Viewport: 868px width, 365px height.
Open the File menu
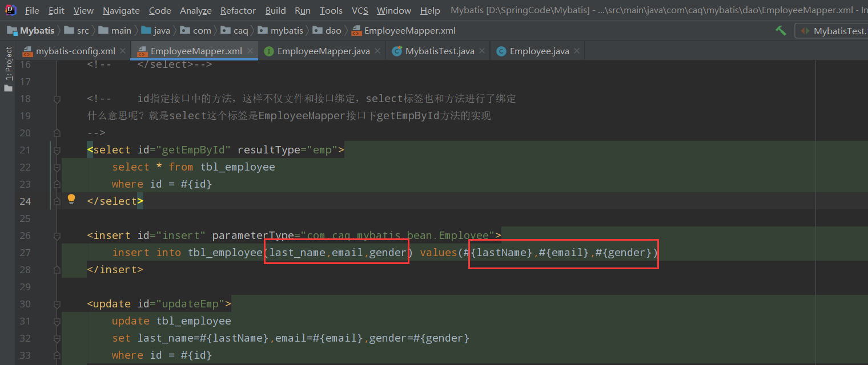coord(32,10)
